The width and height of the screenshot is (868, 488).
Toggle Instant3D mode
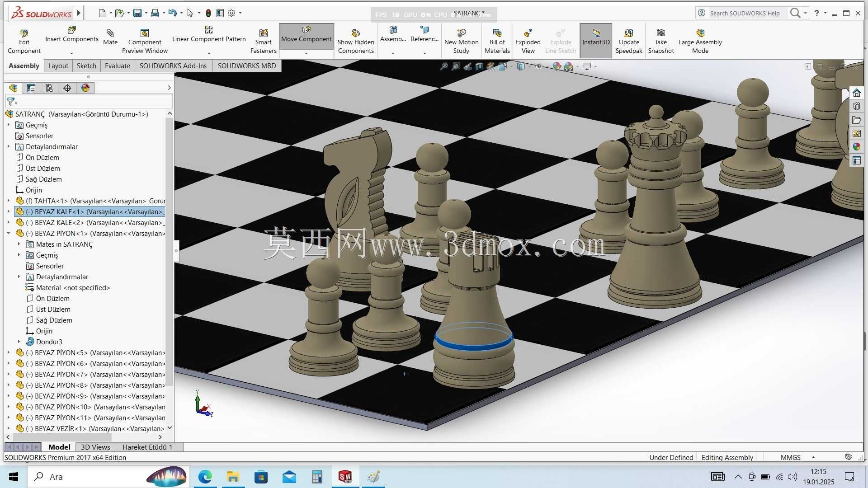pyautogui.click(x=596, y=41)
